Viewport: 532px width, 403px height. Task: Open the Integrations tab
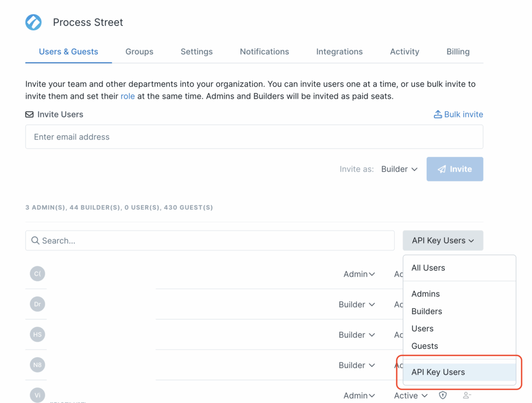[339, 51]
